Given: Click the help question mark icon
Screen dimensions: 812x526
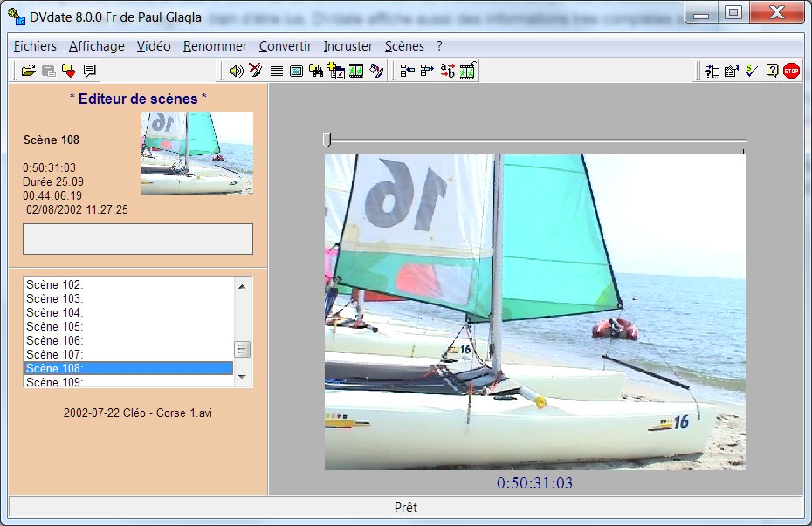Looking at the screenshot, I should [x=772, y=72].
